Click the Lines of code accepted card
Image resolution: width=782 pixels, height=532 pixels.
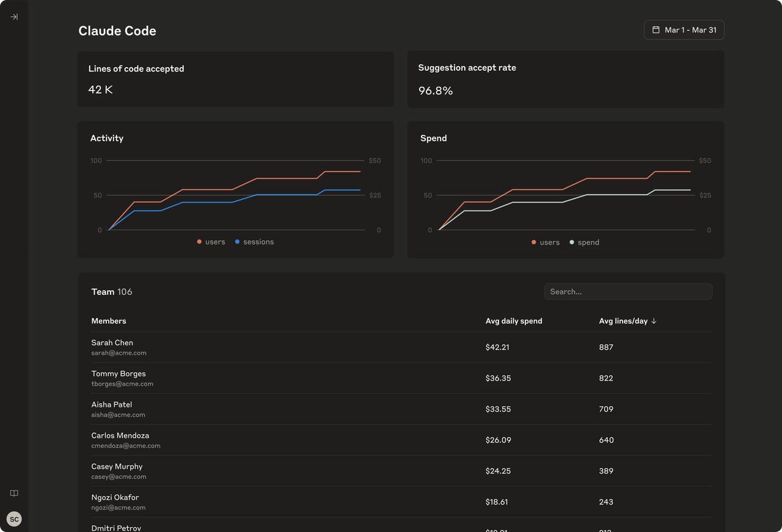pos(235,79)
